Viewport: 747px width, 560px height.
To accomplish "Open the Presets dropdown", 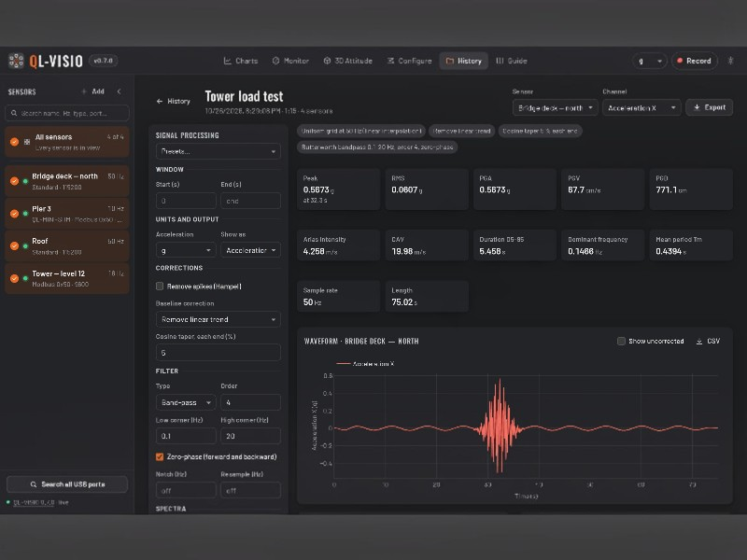I will [218, 151].
